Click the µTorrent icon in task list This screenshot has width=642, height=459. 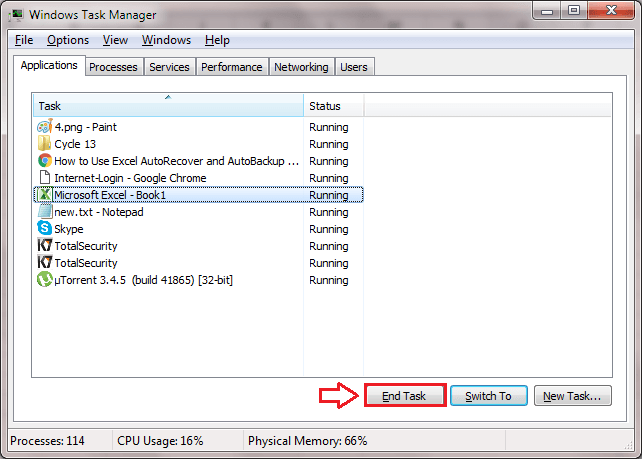point(45,280)
